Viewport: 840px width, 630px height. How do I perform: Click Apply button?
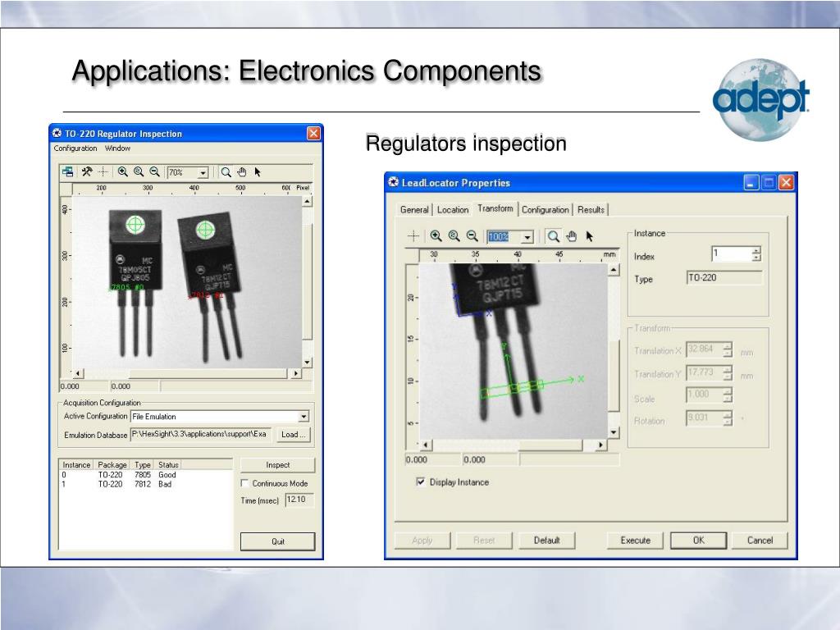422,540
